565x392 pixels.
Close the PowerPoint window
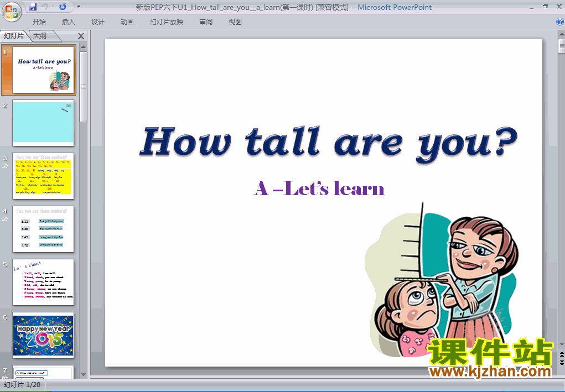tap(559, 7)
